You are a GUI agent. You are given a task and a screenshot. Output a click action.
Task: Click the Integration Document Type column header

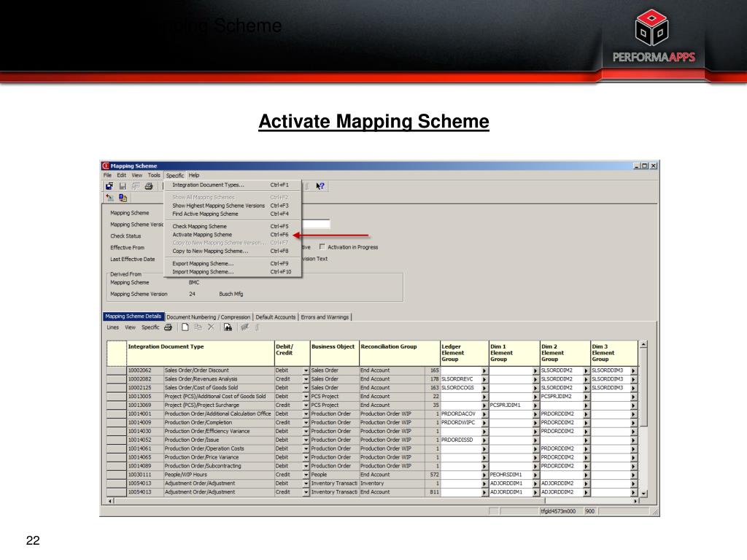[201, 354]
